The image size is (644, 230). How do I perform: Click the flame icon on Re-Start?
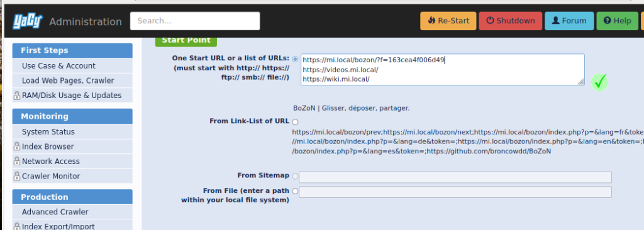(x=431, y=21)
